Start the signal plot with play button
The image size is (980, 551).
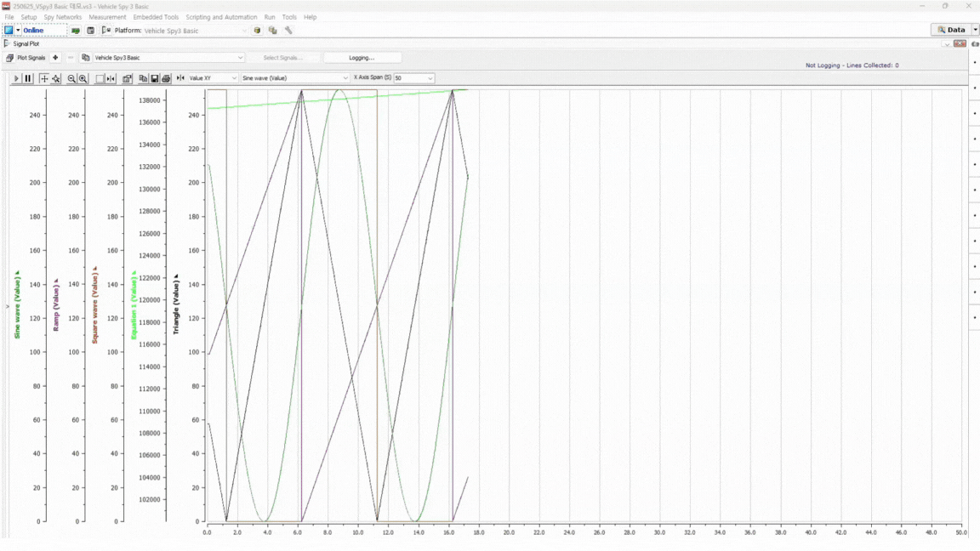[16, 78]
